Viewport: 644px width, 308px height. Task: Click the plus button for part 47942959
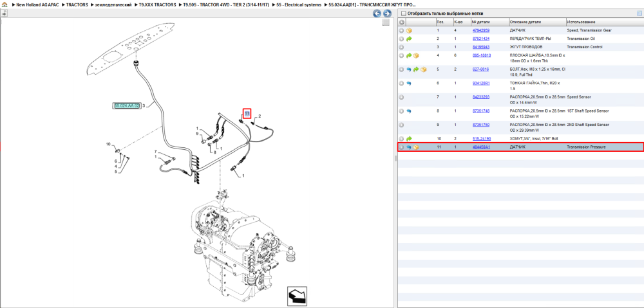point(402,30)
